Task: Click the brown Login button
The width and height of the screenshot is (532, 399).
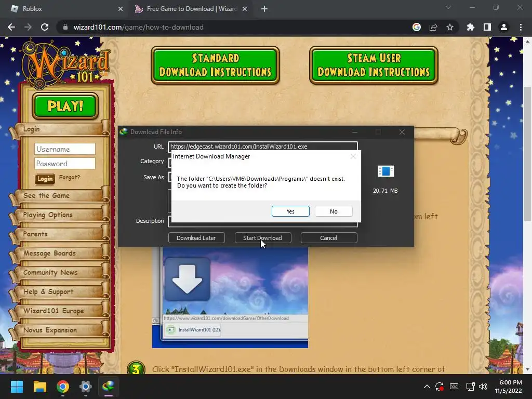Action: (45, 179)
